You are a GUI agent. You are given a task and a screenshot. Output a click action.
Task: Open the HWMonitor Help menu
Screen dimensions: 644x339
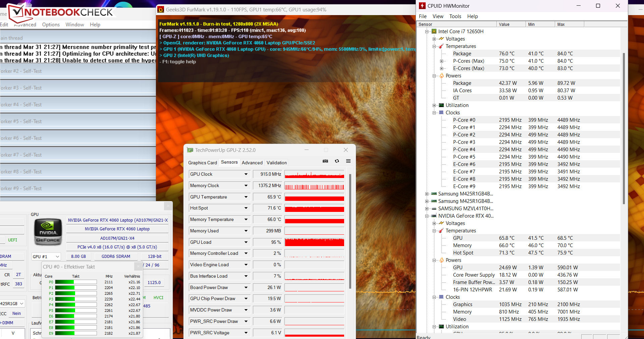click(472, 16)
